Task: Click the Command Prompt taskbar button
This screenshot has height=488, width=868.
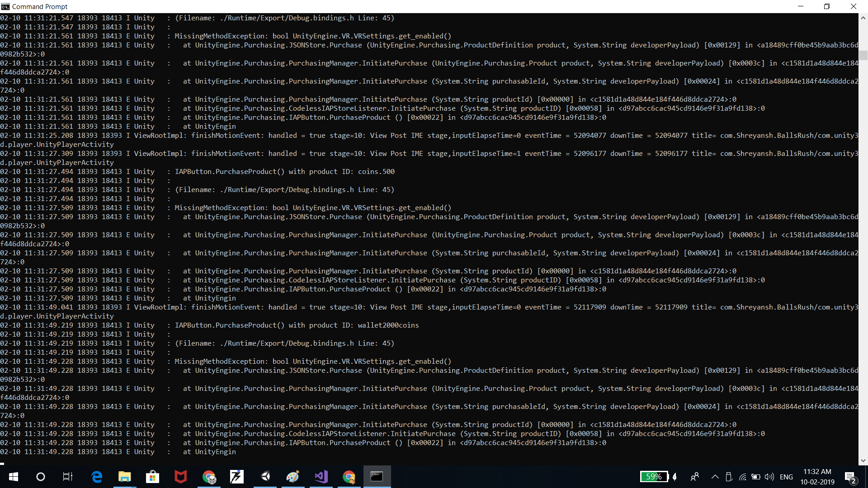Action: click(x=377, y=477)
